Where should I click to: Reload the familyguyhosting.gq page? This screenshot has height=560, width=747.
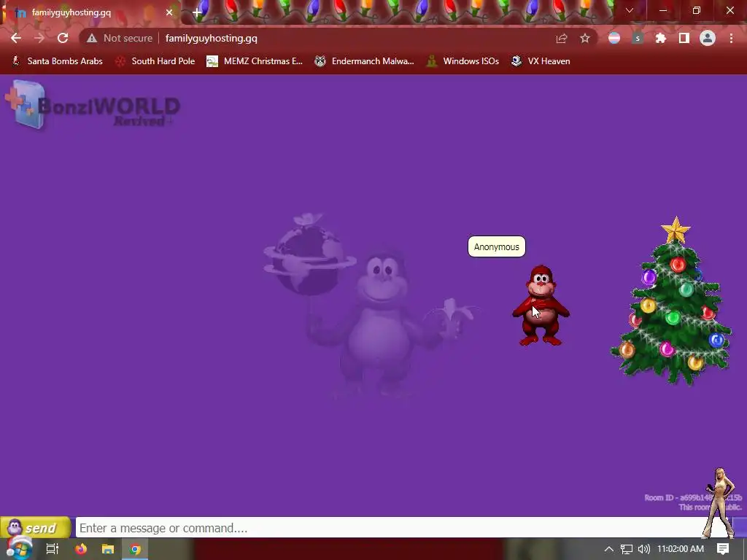[63, 38]
